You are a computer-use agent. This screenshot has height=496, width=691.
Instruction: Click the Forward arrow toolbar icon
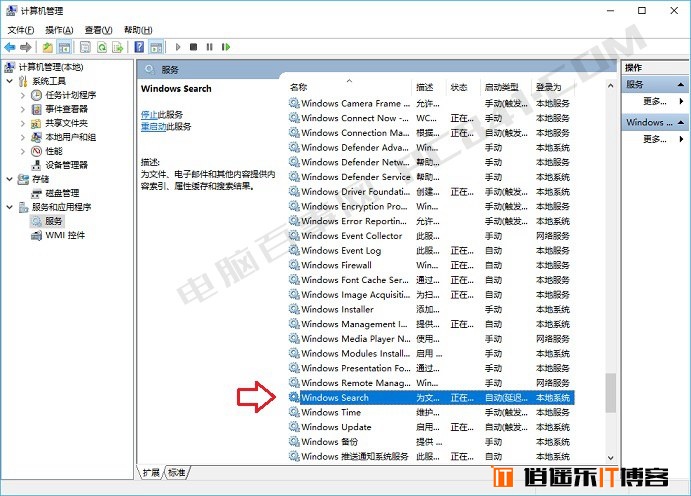pos(26,47)
